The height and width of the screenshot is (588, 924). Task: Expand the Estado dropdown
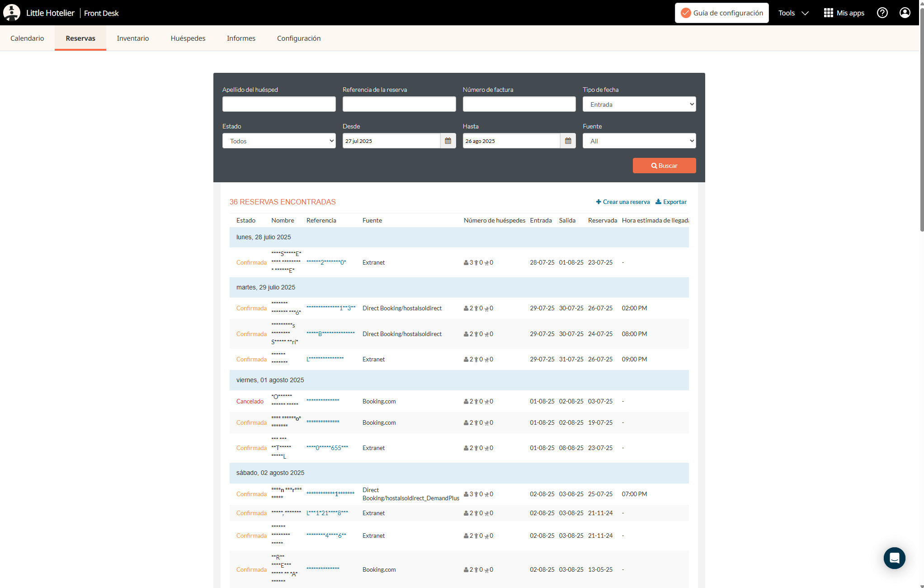(x=279, y=141)
